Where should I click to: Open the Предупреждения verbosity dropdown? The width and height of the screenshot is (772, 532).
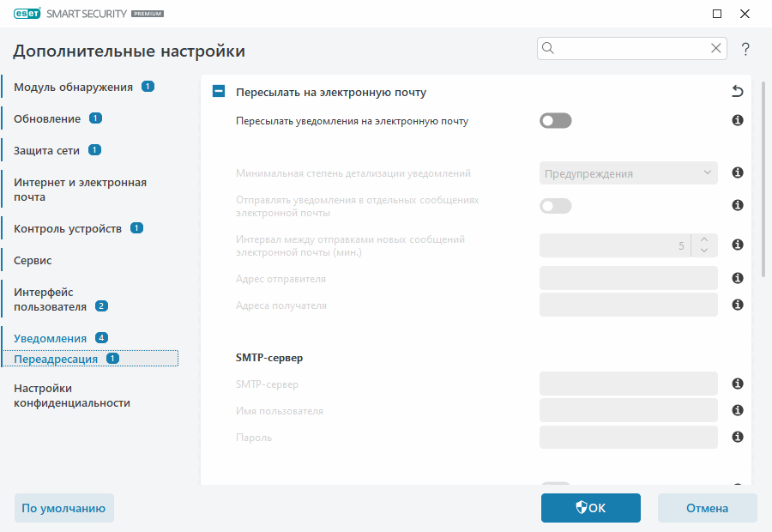(628, 172)
